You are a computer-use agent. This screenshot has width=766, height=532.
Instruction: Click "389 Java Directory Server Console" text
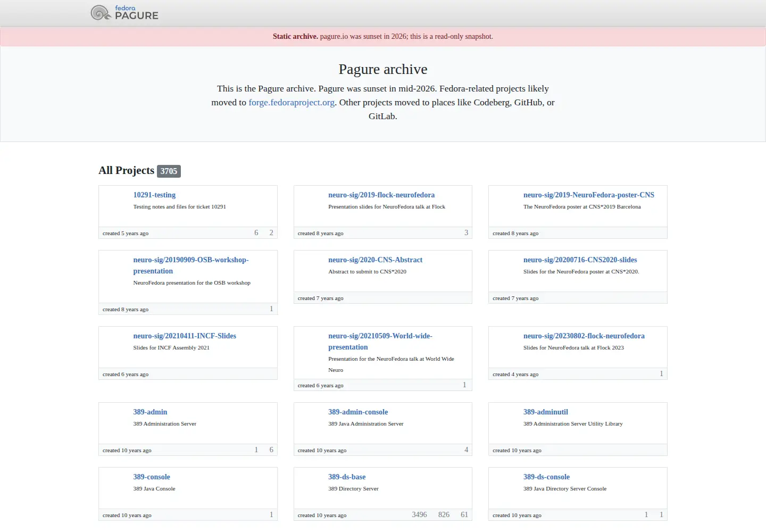(565, 489)
